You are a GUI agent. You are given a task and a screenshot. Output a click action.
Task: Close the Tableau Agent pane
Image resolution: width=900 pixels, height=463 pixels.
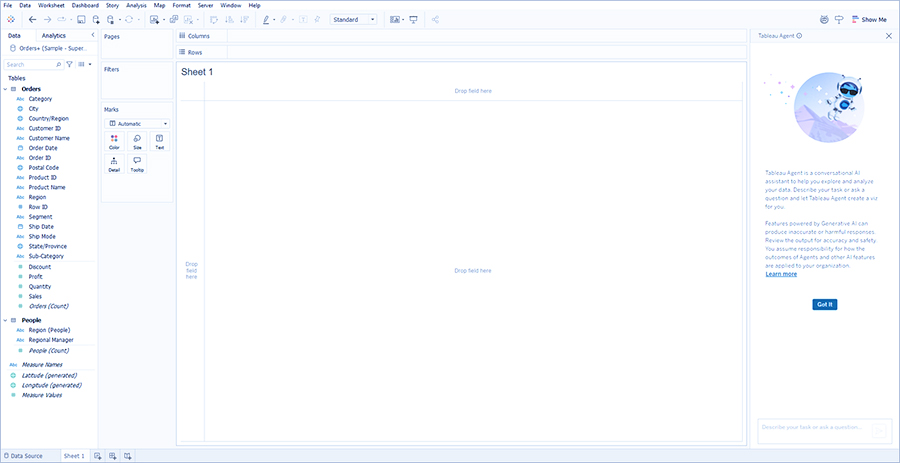coord(889,36)
